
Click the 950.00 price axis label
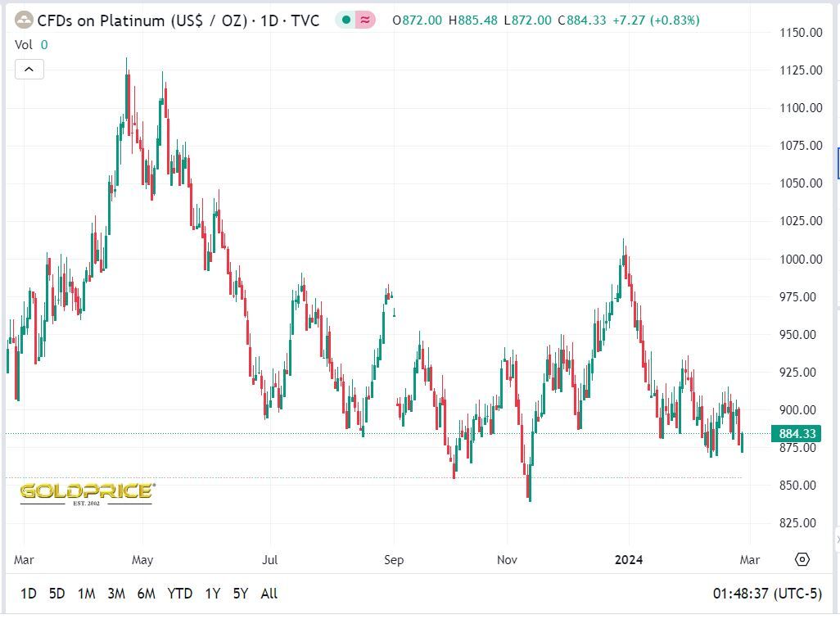point(797,334)
